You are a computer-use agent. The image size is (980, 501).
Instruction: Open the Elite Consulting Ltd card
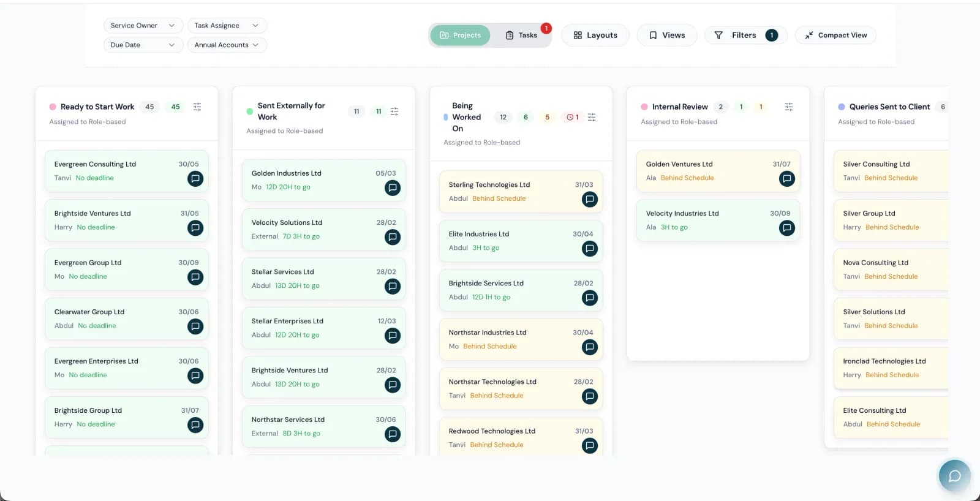[891, 418]
